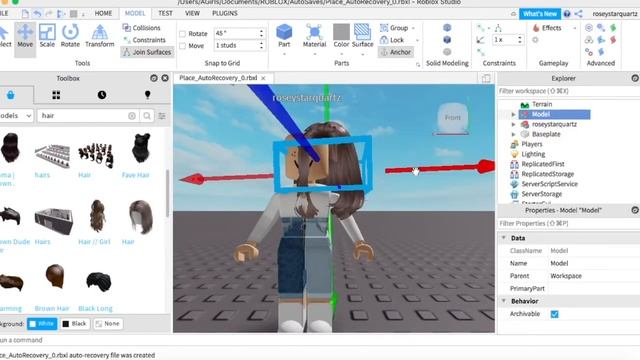Click the Filter workspace field
Image resolution: width=640 pixels, height=360 pixels.
(x=567, y=91)
